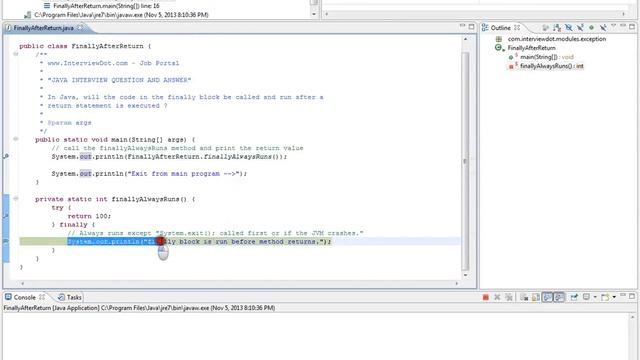Clear the Console output
Image resolution: width=640 pixels, height=360 pixels.
tap(524, 297)
